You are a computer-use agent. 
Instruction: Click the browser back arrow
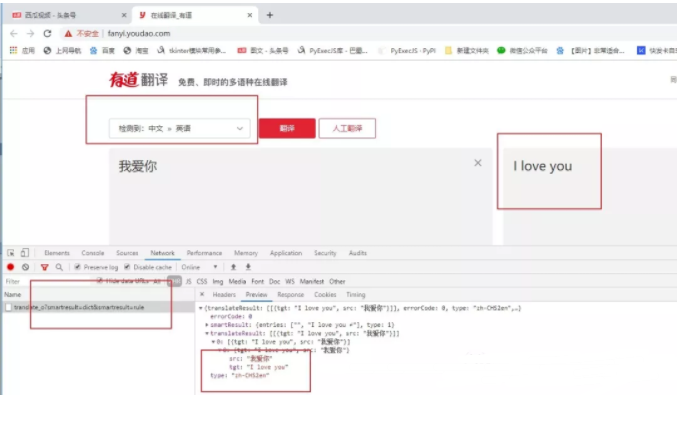coord(14,33)
